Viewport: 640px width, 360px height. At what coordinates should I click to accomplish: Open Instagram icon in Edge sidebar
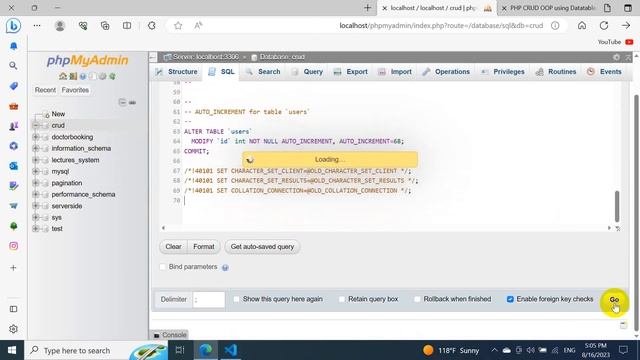tap(13, 246)
